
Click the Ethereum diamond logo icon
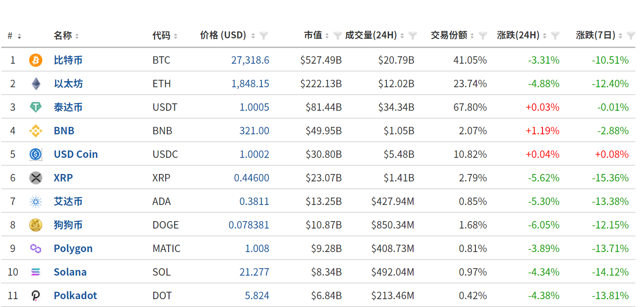[36, 84]
